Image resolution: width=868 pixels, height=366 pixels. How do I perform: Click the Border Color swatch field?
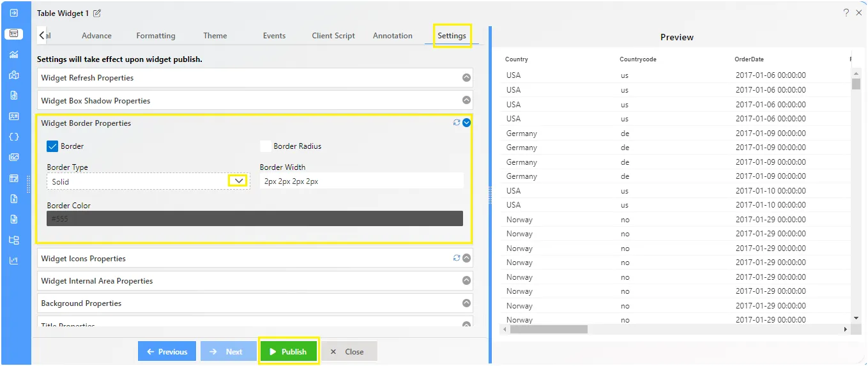255,218
